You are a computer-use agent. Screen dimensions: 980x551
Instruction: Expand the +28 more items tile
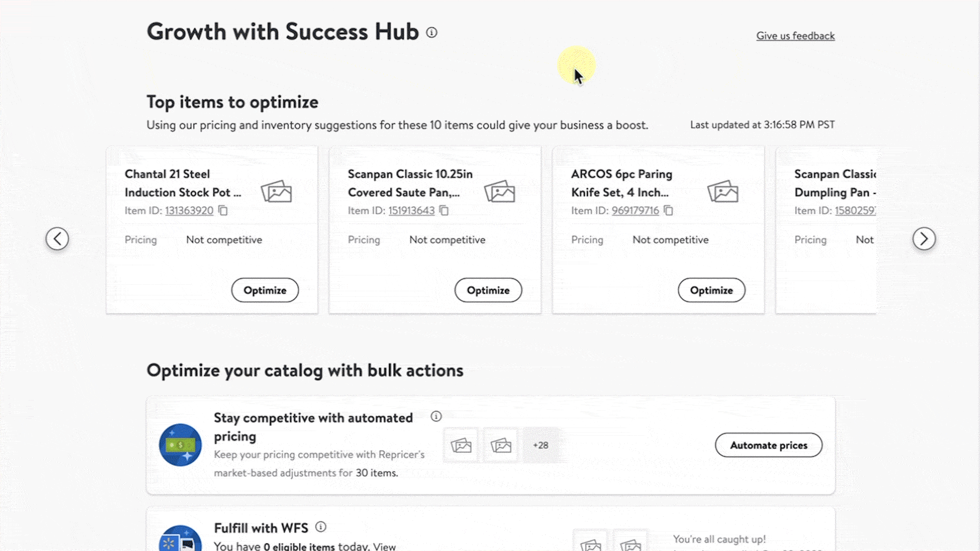(x=541, y=445)
